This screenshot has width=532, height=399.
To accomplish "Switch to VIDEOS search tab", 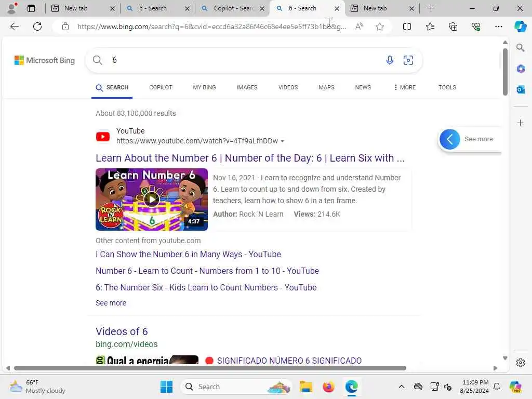I will pos(288,87).
